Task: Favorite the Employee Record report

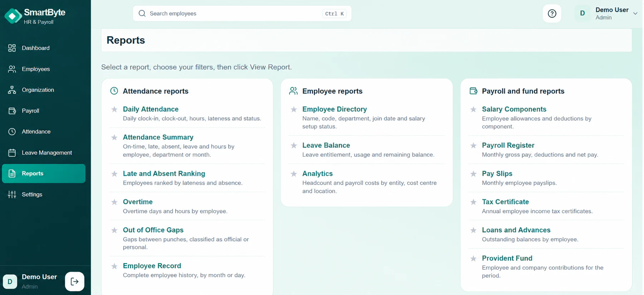Action: click(x=114, y=266)
